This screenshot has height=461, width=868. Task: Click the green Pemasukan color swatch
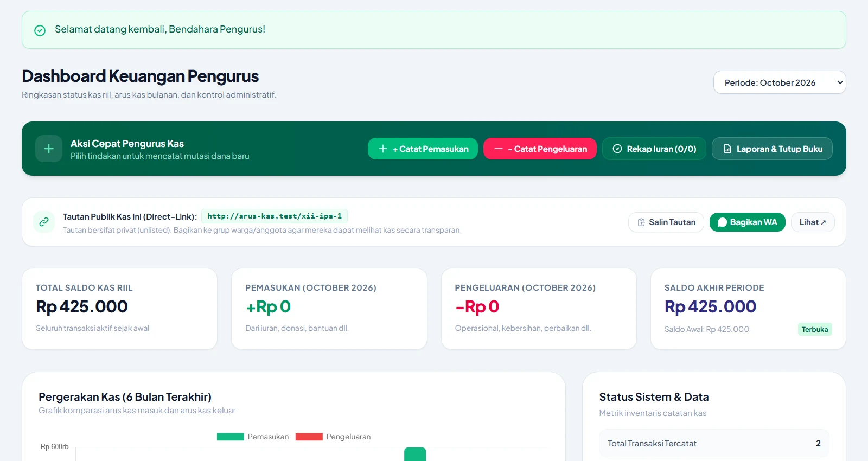pyautogui.click(x=231, y=437)
